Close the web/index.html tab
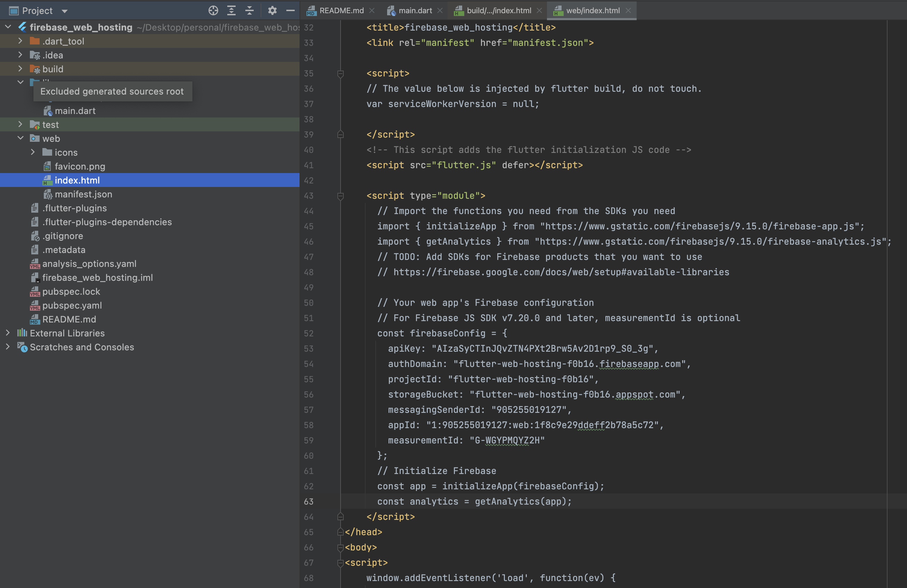 628,11
